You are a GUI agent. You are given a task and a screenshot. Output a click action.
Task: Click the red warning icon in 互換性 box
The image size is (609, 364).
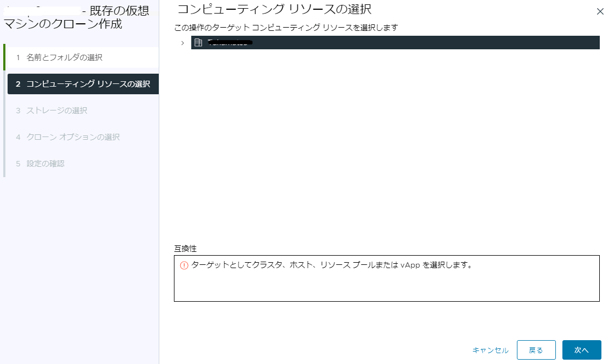[x=184, y=265]
